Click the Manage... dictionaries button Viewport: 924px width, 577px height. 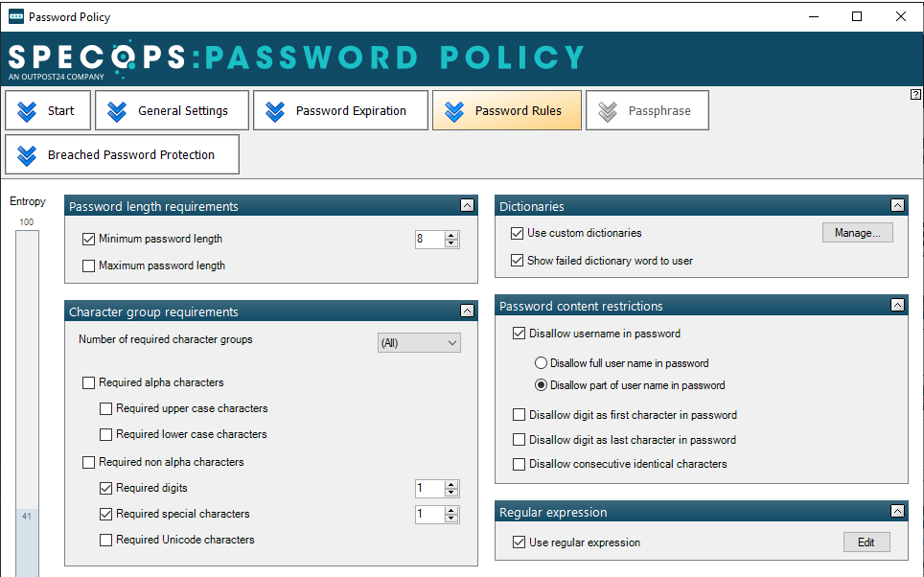[858, 233]
